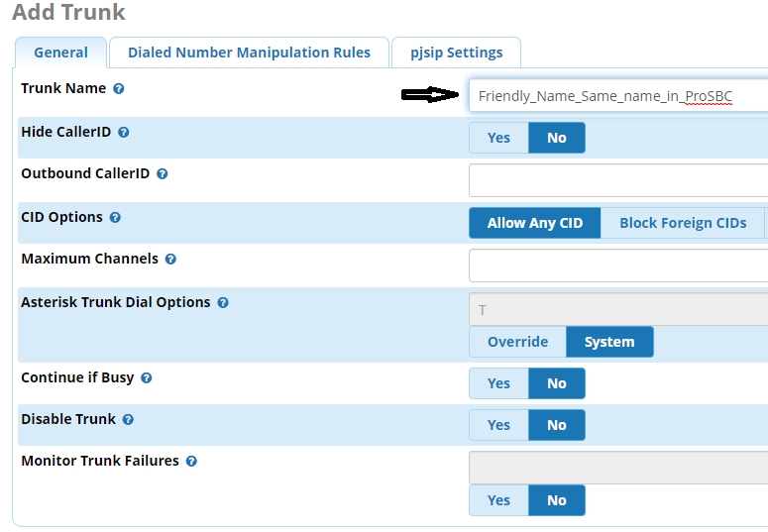
Task: Click help icon beside Maximum Channels
Action: tap(170, 260)
